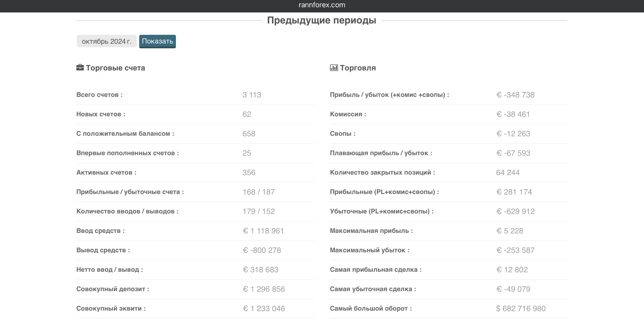644x323 pixels.
Task: Select the Торговля section heading
Action: (x=358, y=68)
